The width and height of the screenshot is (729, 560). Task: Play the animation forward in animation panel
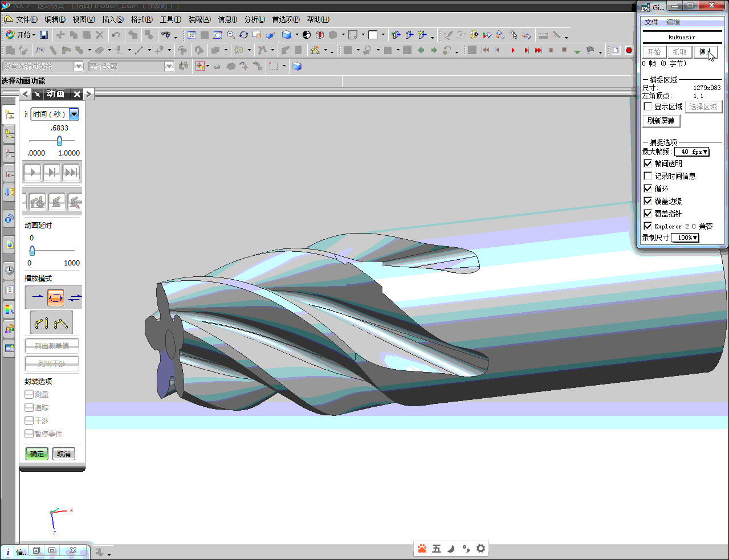(x=32, y=172)
